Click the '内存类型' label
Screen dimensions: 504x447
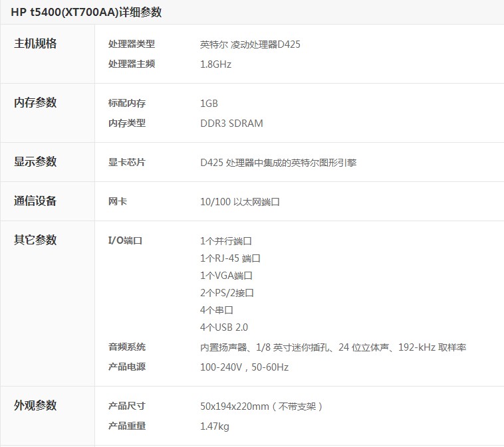click(x=127, y=123)
